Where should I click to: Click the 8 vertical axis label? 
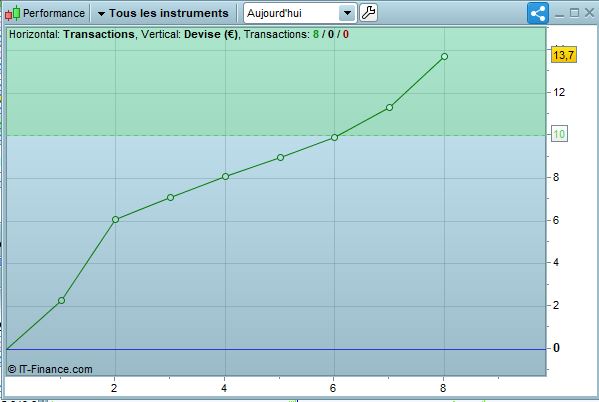tap(556, 177)
